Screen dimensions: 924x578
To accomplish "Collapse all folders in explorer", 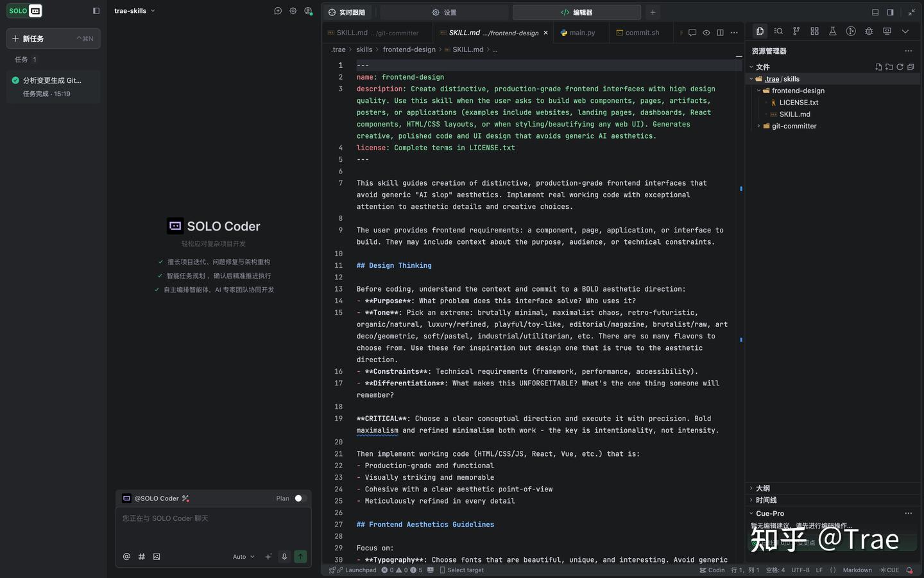I will (911, 67).
